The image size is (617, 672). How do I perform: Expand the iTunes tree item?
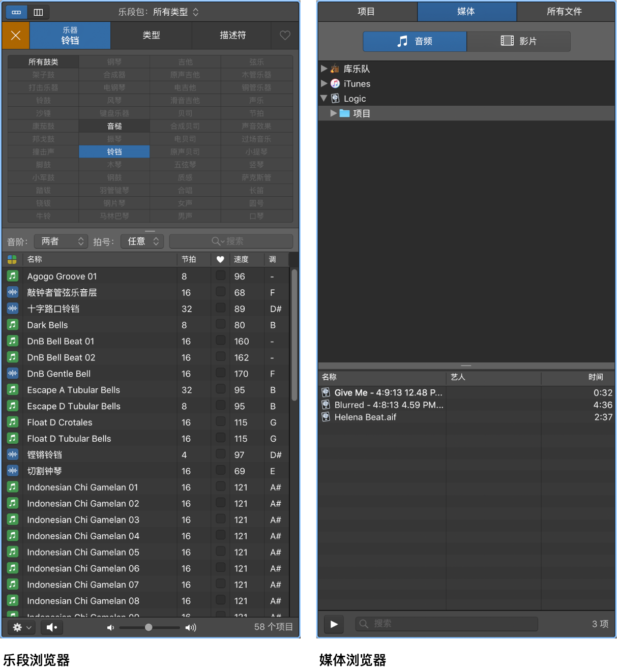point(324,83)
